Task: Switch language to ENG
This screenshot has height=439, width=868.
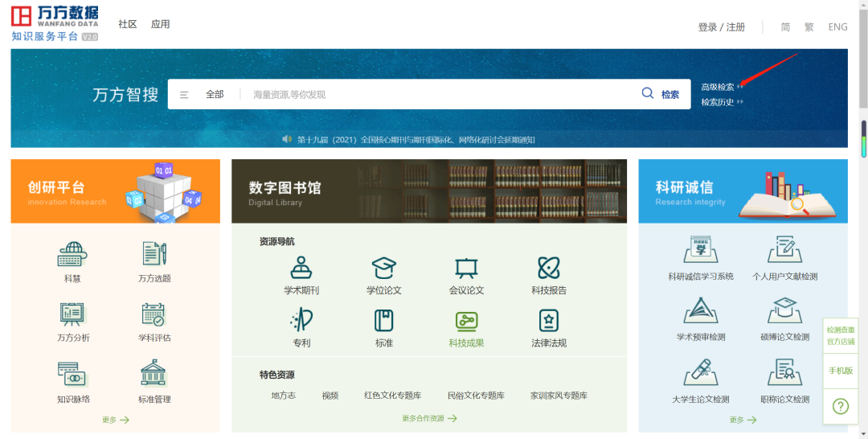Action: pyautogui.click(x=837, y=27)
